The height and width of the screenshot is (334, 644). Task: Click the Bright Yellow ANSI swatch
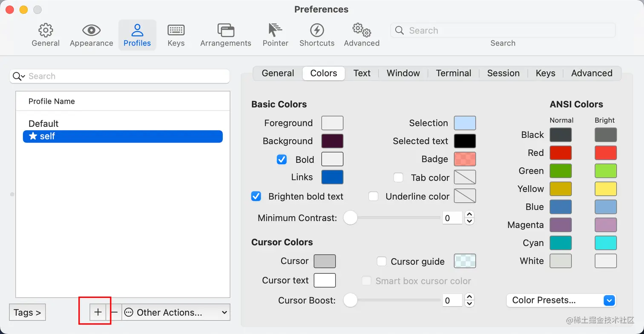click(606, 189)
